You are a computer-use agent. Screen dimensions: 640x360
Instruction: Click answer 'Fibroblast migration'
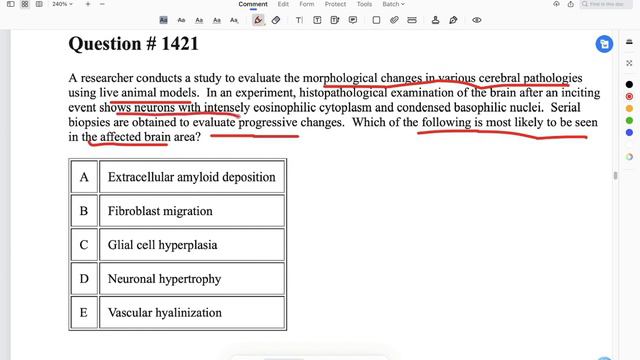point(160,211)
